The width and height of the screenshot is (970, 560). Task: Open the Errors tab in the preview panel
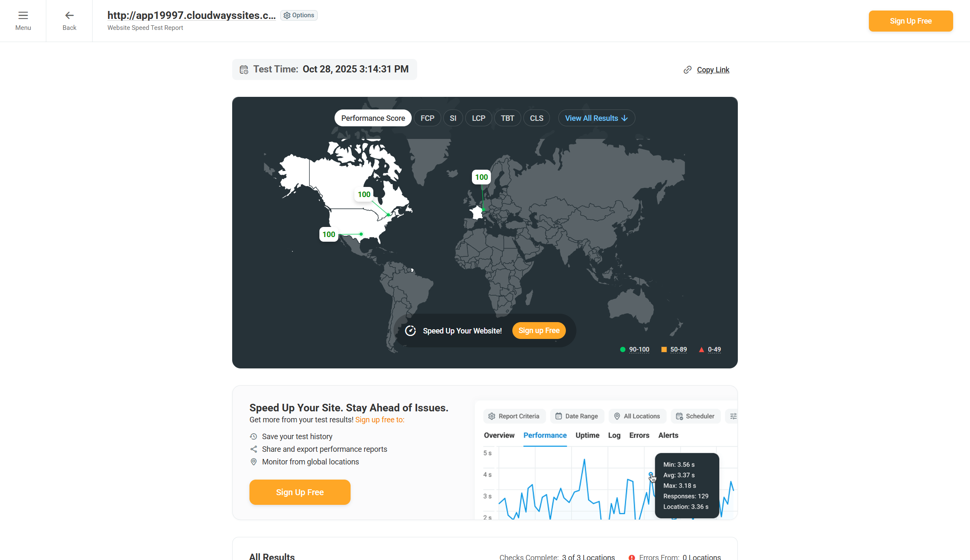[x=639, y=435]
